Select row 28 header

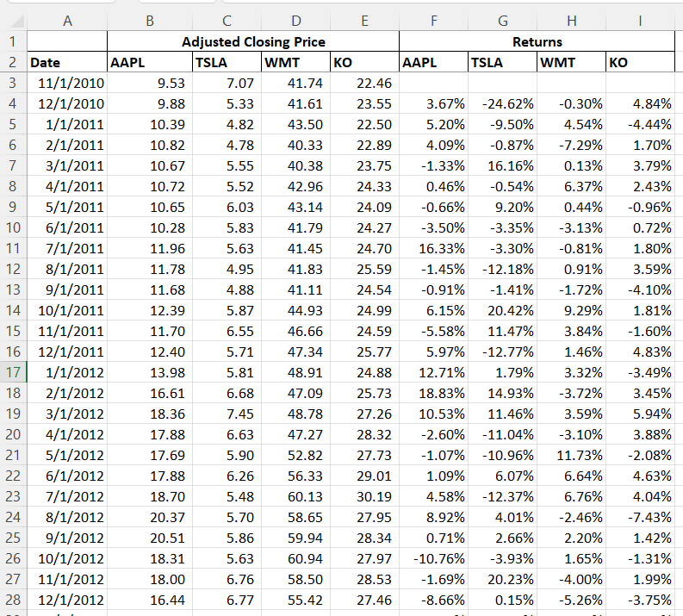[13, 600]
